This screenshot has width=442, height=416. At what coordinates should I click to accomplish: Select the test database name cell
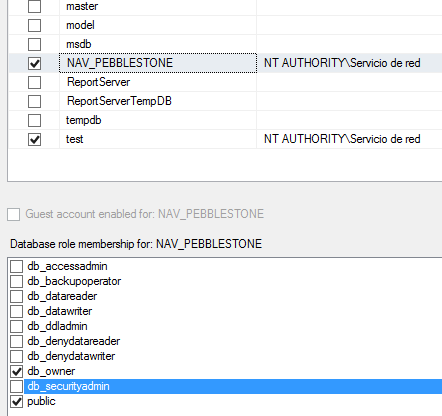(x=158, y=139)
